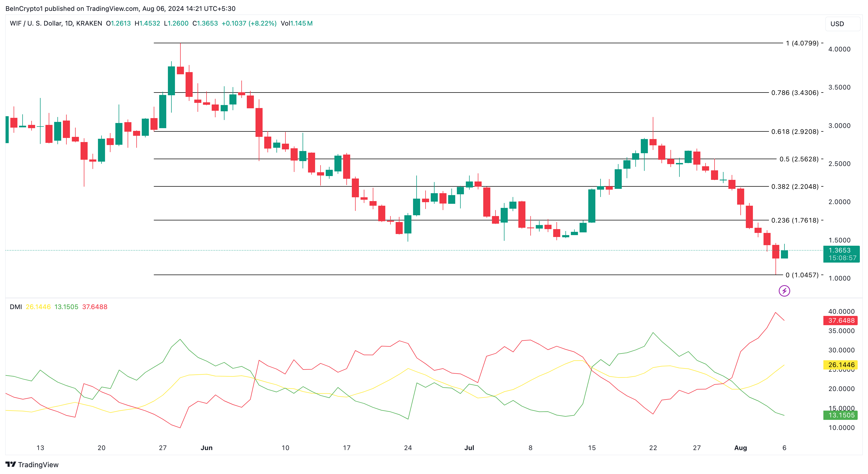Image resolution: width=868 pixels, height=474 pixels.
Task: Select the 0.5 (2.5628) Fibonacci level label
Action: 799,159
